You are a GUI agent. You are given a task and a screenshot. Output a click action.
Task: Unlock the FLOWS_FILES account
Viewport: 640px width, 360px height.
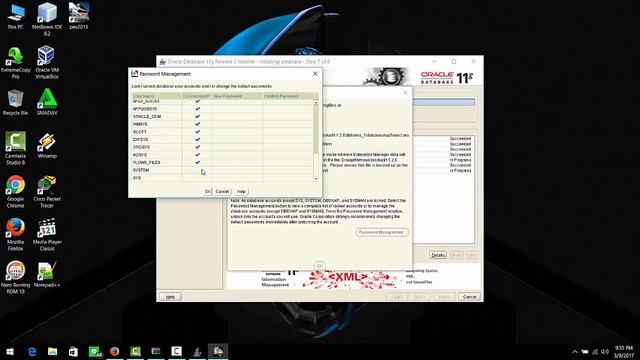point(197,162)
